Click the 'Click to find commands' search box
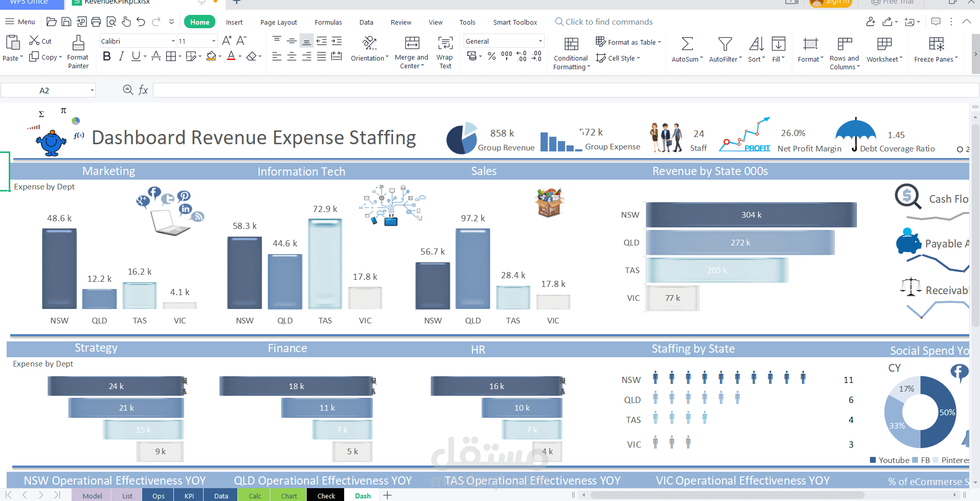Screen dimensions: 980x501 (x=604, y=22)
